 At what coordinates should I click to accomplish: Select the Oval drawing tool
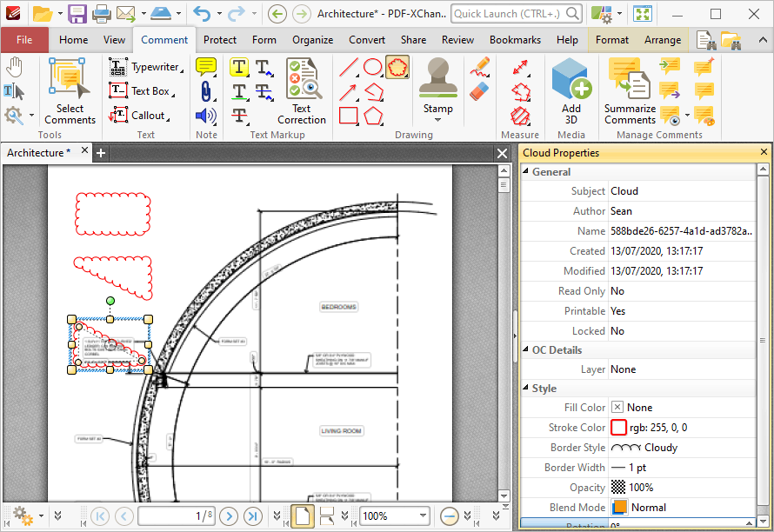373,67
